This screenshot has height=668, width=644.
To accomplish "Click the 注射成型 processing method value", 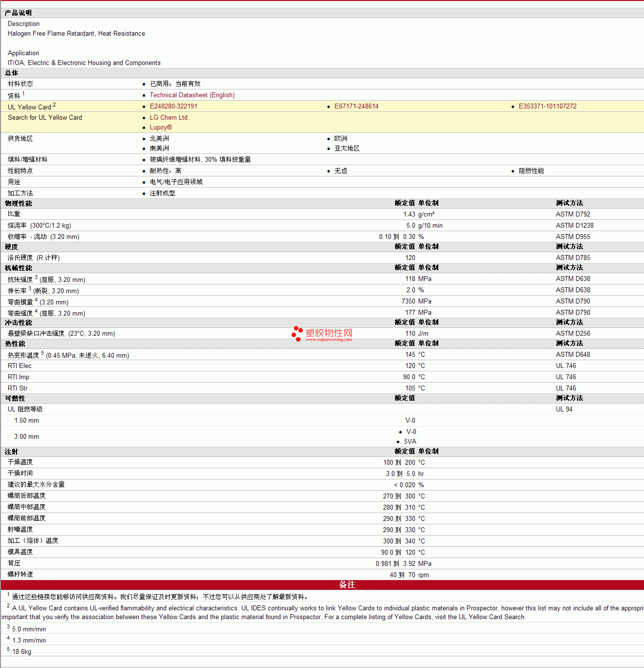I will tap(162, 194).
